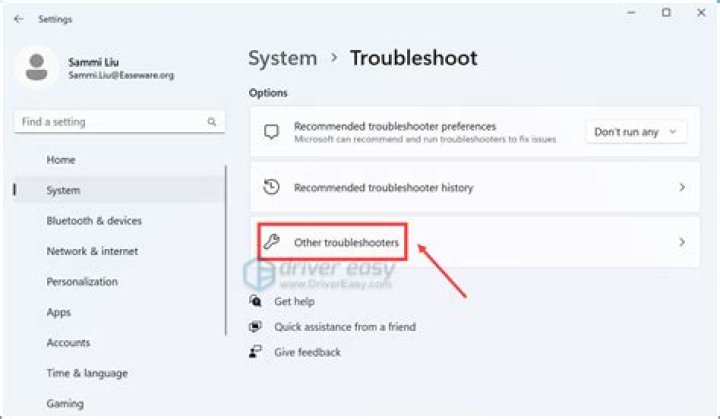Select Bluetooth & devices in sidebar
The height and width of the screenshot is (419, 720).
pyautogui.click(x=94, y=220)
